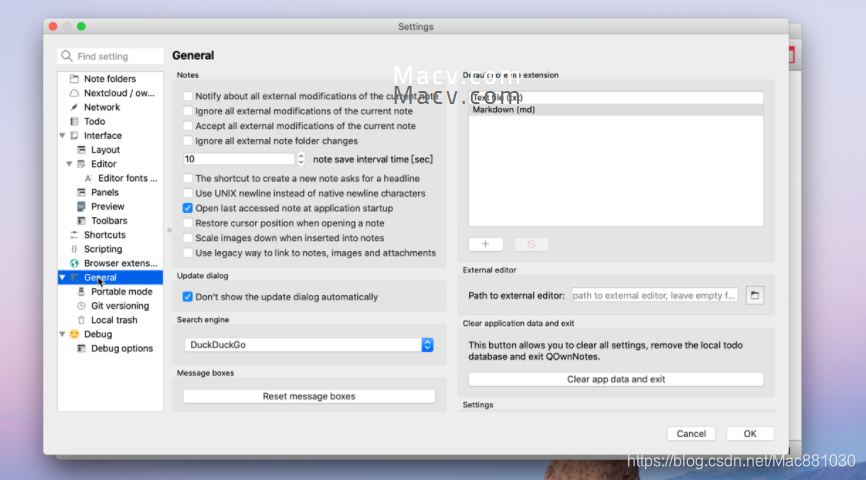Click the Browser extension globe icon

74,263
